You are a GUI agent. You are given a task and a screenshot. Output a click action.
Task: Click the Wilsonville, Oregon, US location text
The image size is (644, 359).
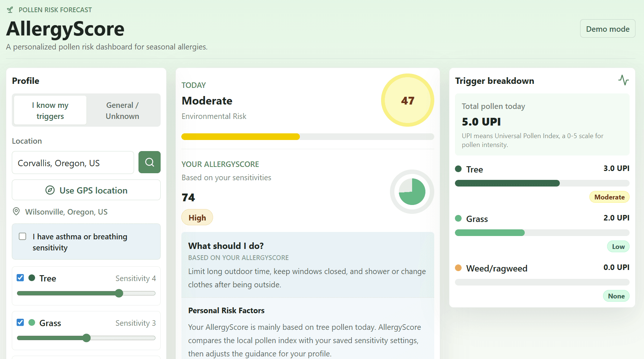[x=66, y=212]
